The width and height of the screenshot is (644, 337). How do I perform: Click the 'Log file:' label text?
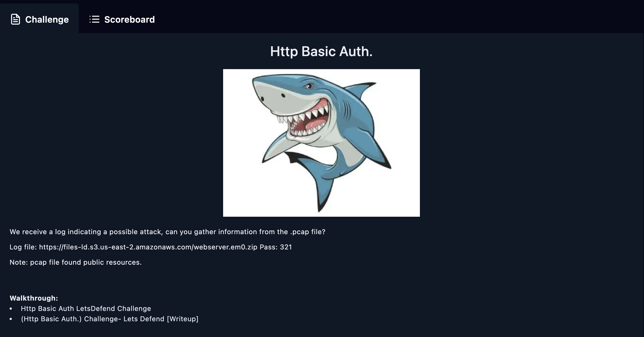pyautogui.click(x=23, y=247)
